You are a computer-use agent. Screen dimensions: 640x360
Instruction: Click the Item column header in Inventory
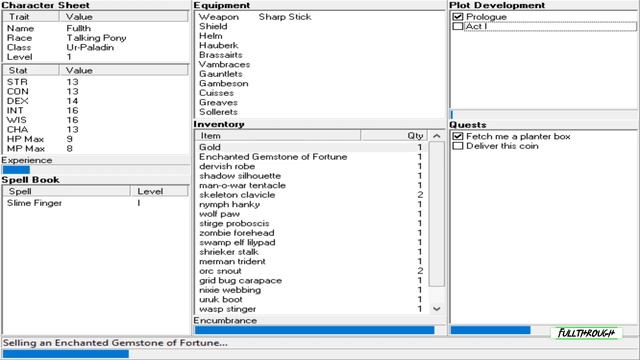[x=278, y=136]
